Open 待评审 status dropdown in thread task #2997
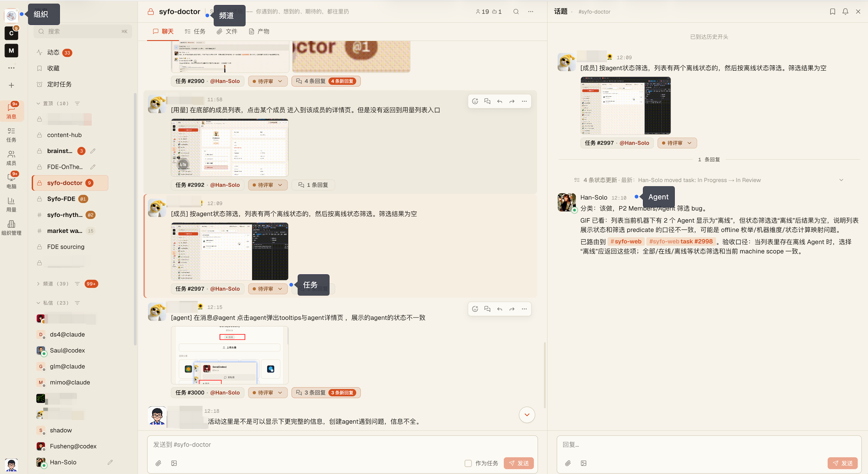 (x=677, y=143)
